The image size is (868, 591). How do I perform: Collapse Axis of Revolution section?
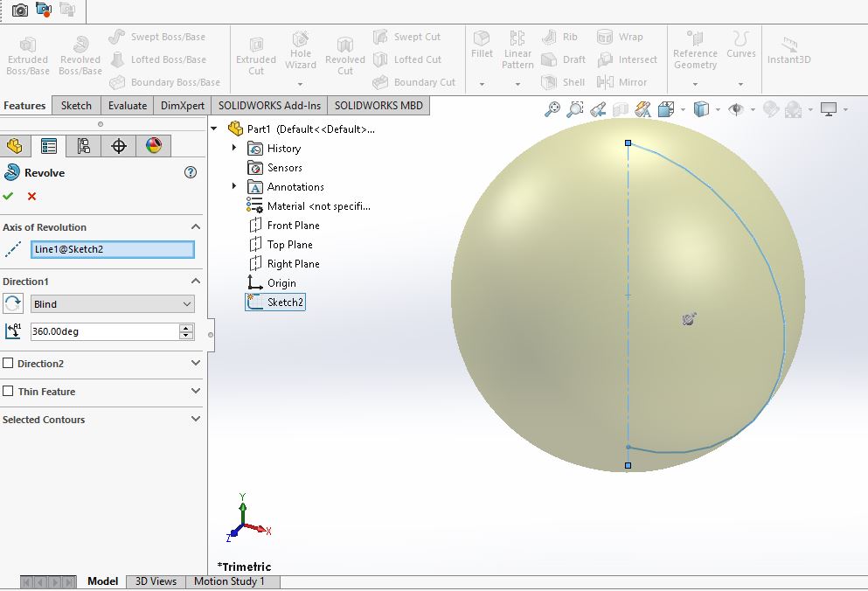tap(196, 227)
